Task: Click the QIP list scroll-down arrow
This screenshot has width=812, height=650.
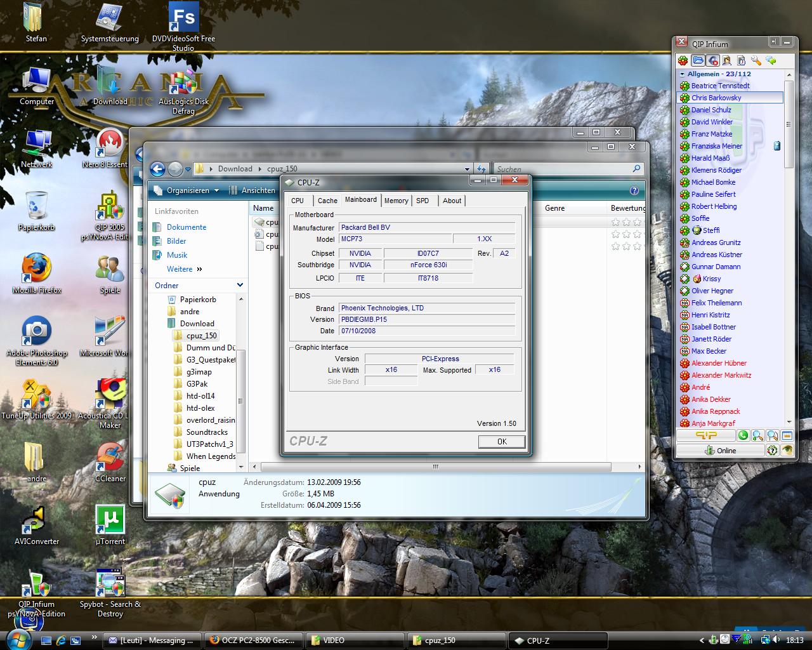Action: coord(789,422)
